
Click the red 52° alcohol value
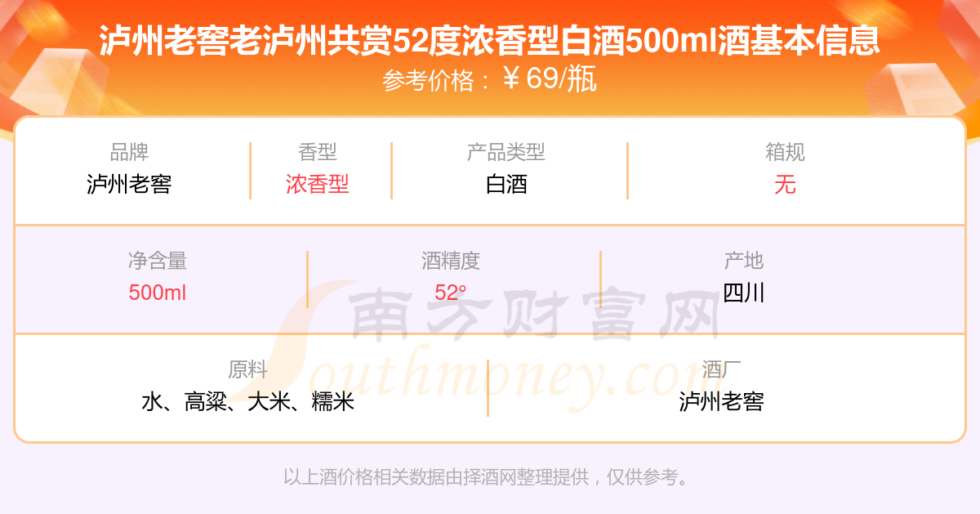click(x=451, y=293)
